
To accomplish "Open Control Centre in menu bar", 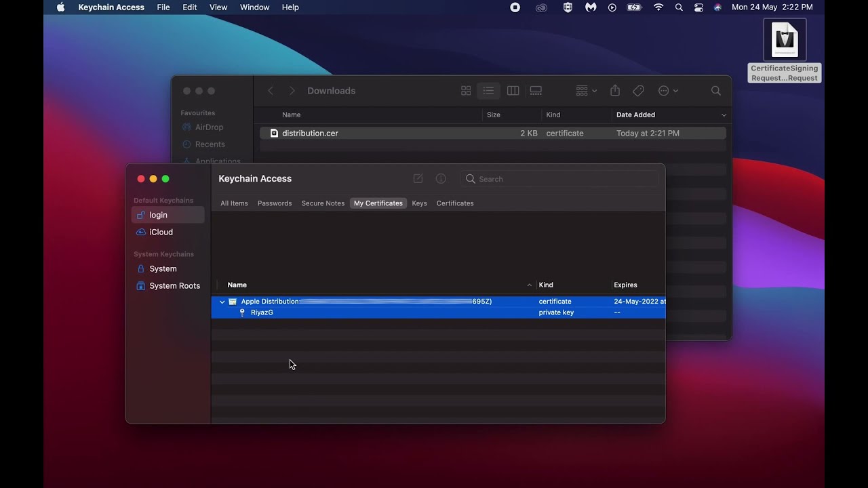I will point(698,7).
